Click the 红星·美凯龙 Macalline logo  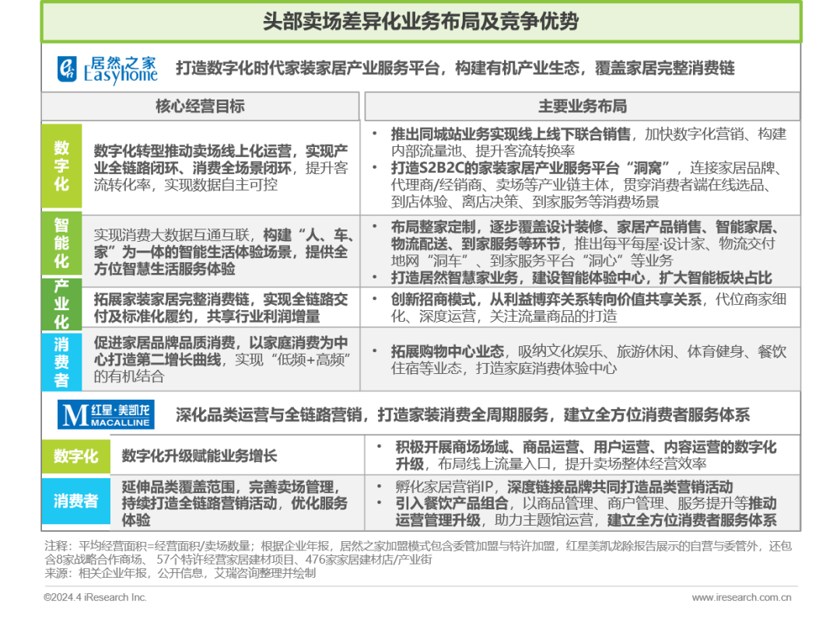click(x=106, y=414)
